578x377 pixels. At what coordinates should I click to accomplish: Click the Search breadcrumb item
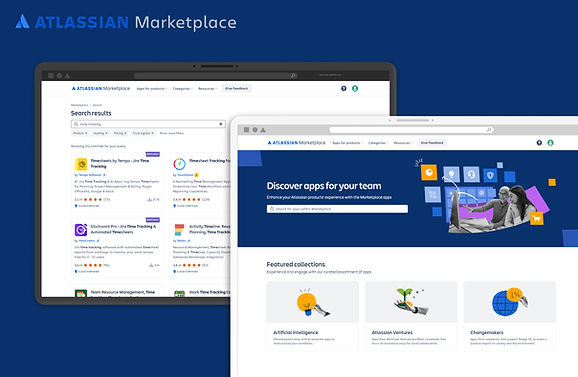click(x=97, y=105)
